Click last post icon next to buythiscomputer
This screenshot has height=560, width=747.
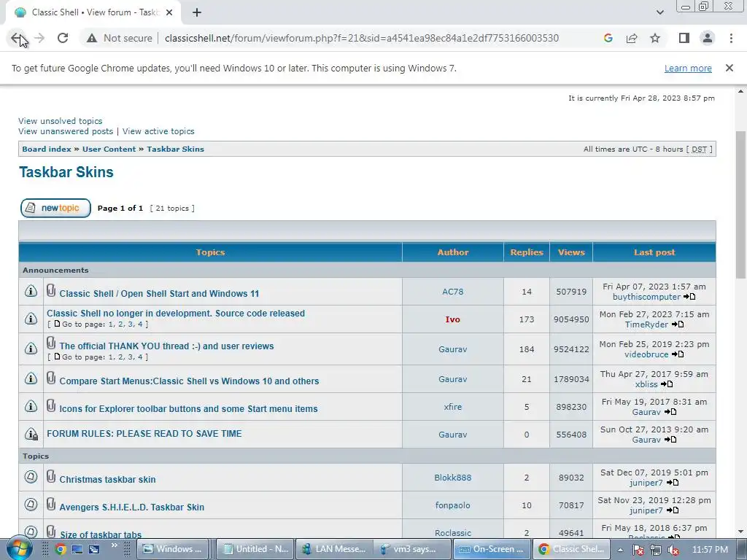pyautogui.click(x=689, y=297)
